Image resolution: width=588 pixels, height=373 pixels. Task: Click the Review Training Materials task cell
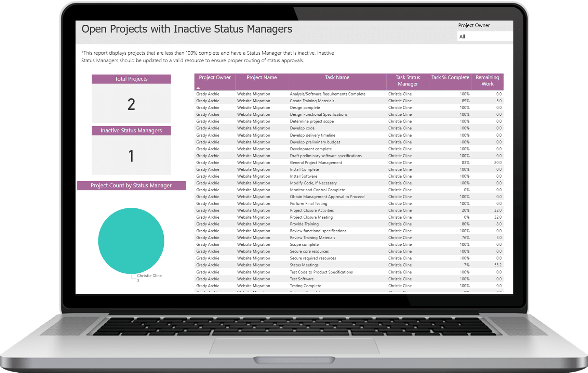pos(312,238)
